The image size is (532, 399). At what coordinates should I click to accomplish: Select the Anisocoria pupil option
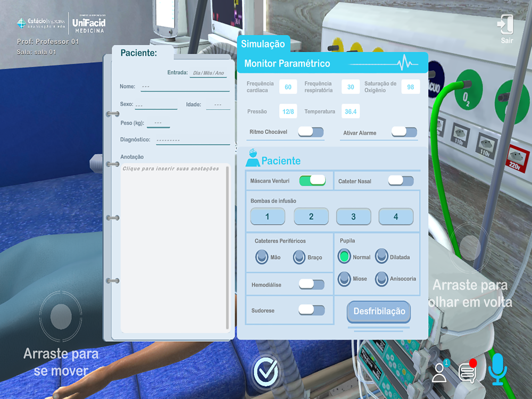coord(381,279)
